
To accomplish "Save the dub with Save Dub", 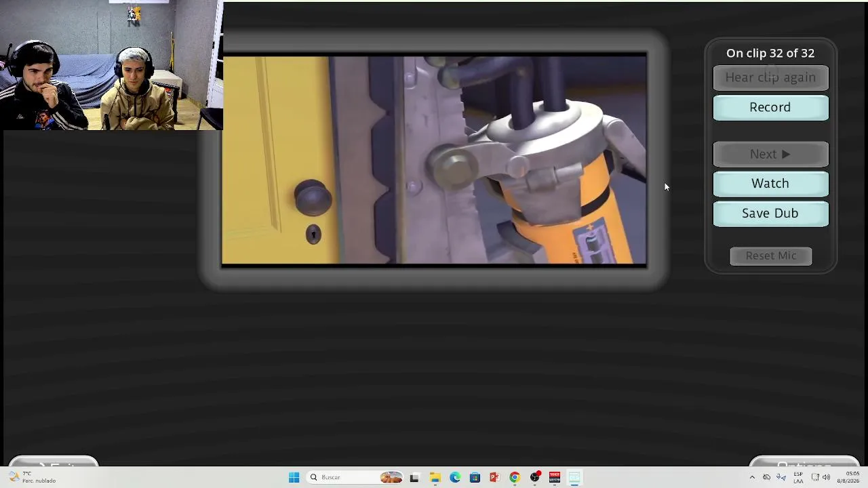I will [770, 213].
